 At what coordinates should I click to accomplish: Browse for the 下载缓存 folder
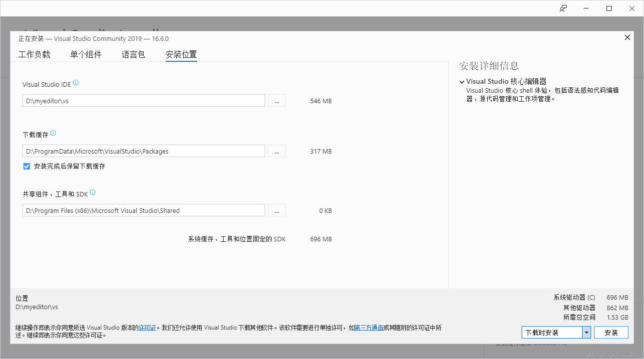click(277, 151)
